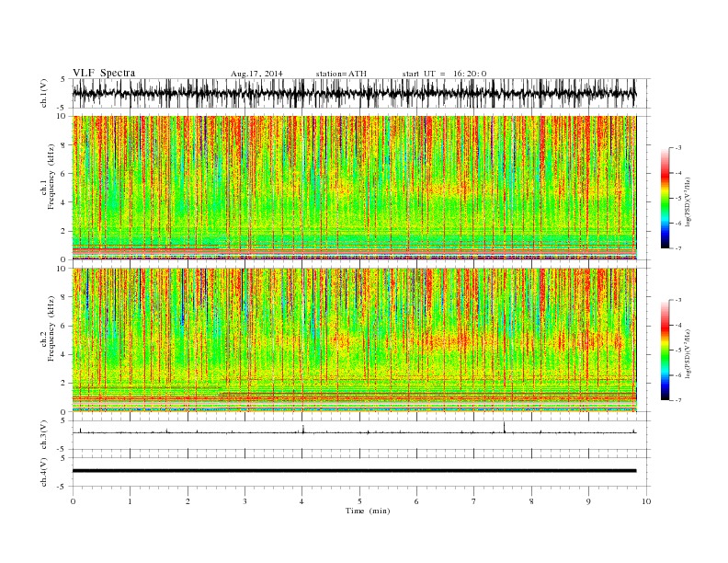
Task: Click the ch.1 spectrogram plot
Action: 354,188
